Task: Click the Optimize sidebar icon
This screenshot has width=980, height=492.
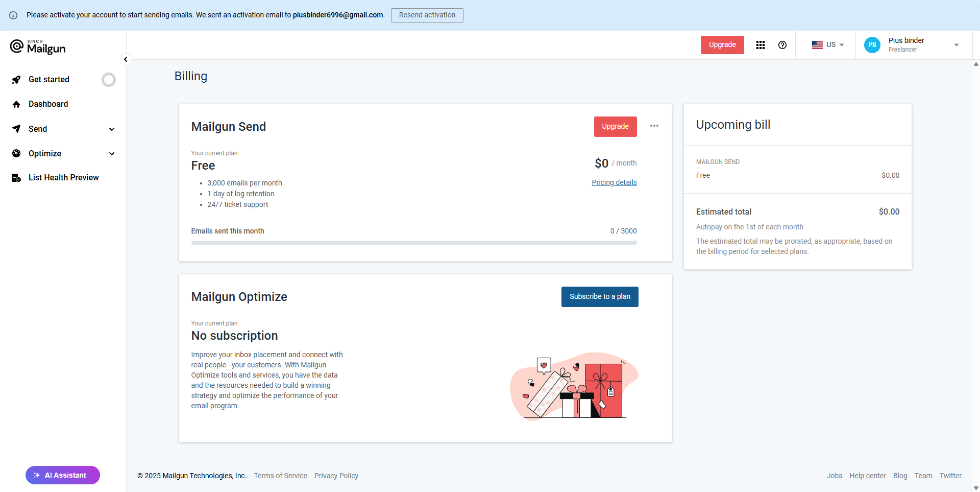Action: 16,153
